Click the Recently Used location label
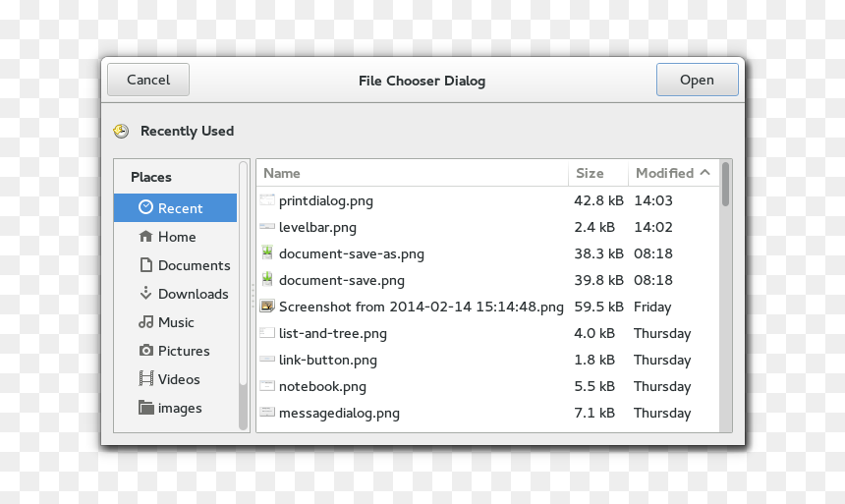845x504 pixels. 187,131
